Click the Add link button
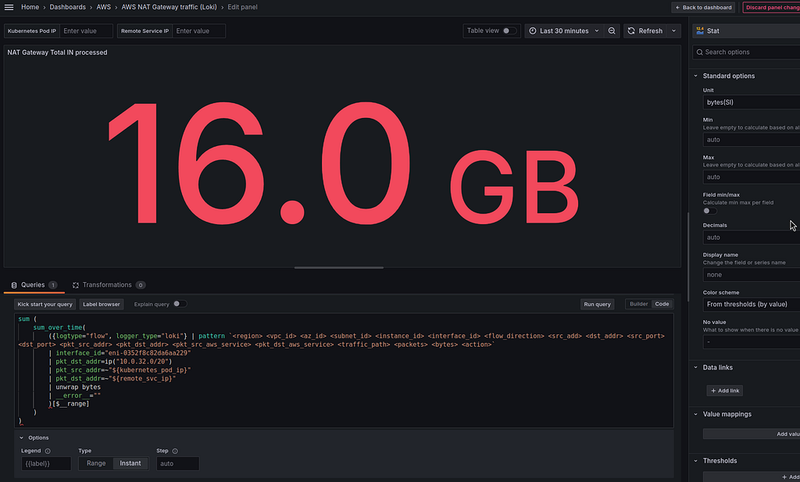The image size is (800, 482). click(x=724, y=391)
